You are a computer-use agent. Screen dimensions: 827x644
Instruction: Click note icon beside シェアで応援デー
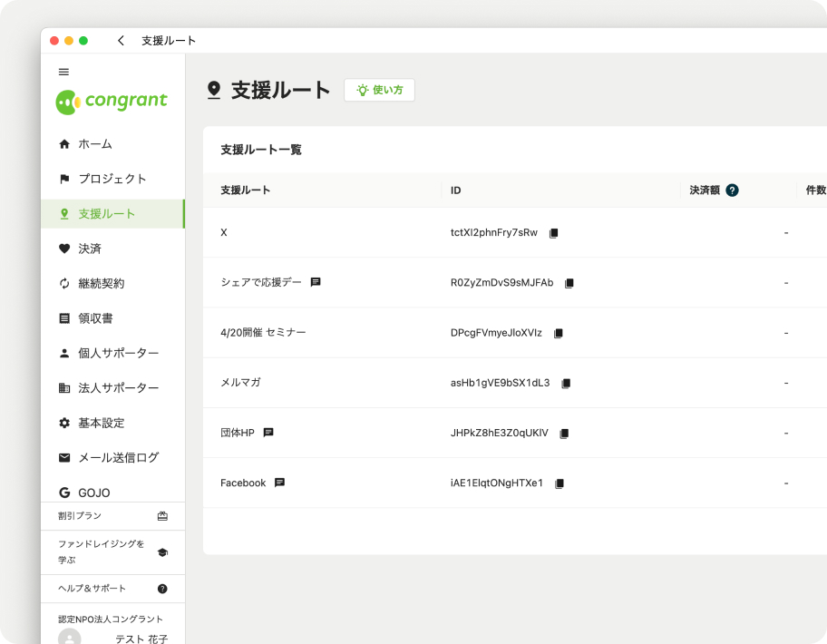point(316,282)
